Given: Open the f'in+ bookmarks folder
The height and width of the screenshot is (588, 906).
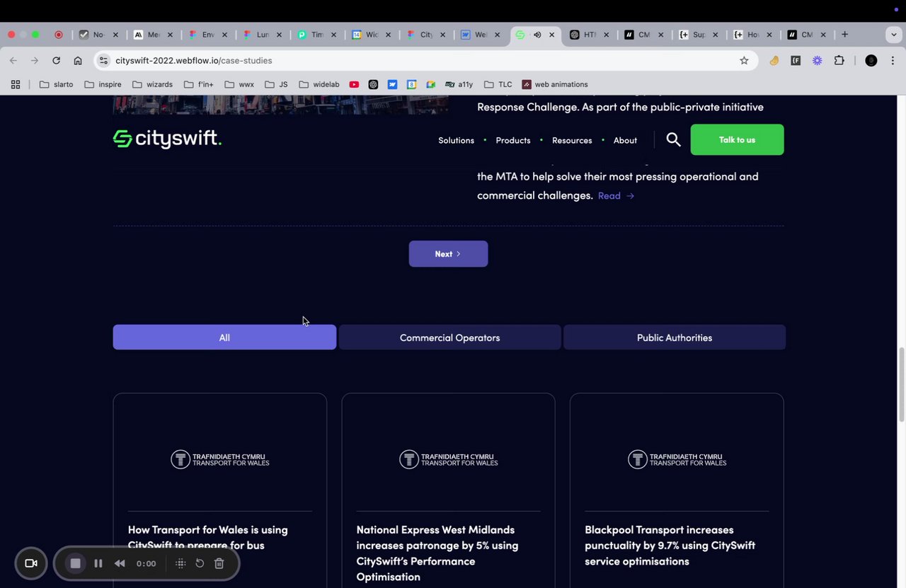Looking at the screenshot, I should click(198, 84).
